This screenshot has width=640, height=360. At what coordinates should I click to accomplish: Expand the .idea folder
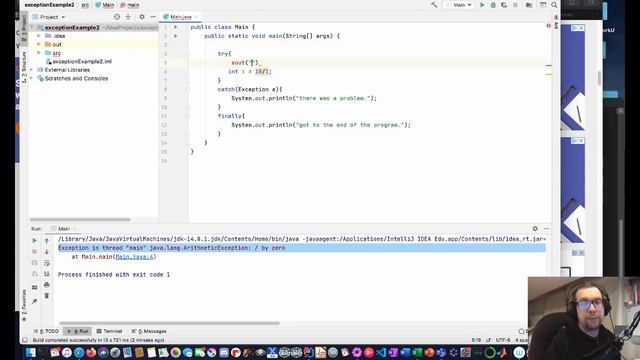[39, 36]
